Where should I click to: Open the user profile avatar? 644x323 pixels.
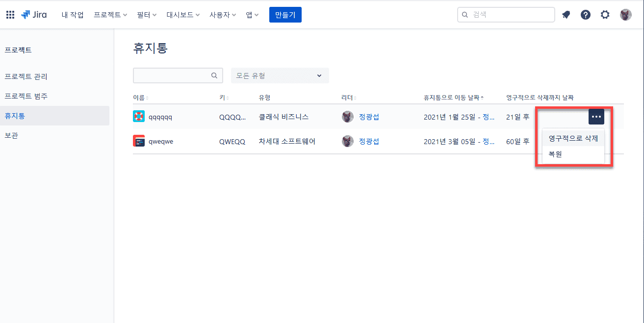(x=626, y=15)
